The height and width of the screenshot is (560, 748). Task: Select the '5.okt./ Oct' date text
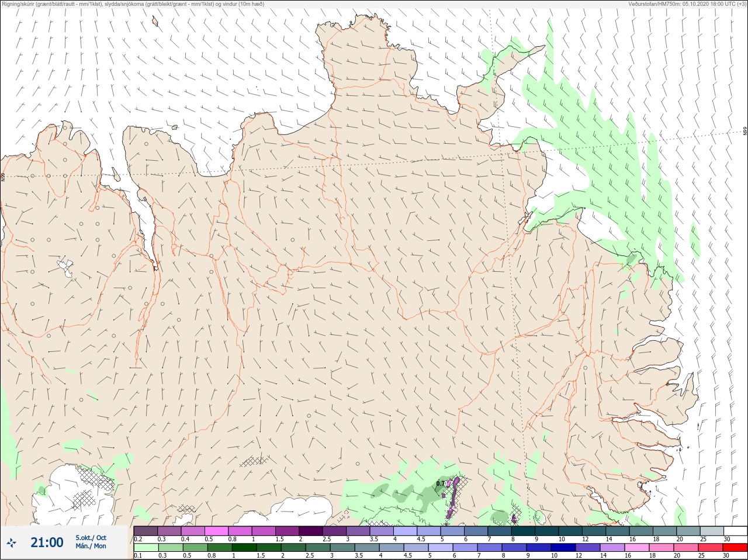[91, 538]
